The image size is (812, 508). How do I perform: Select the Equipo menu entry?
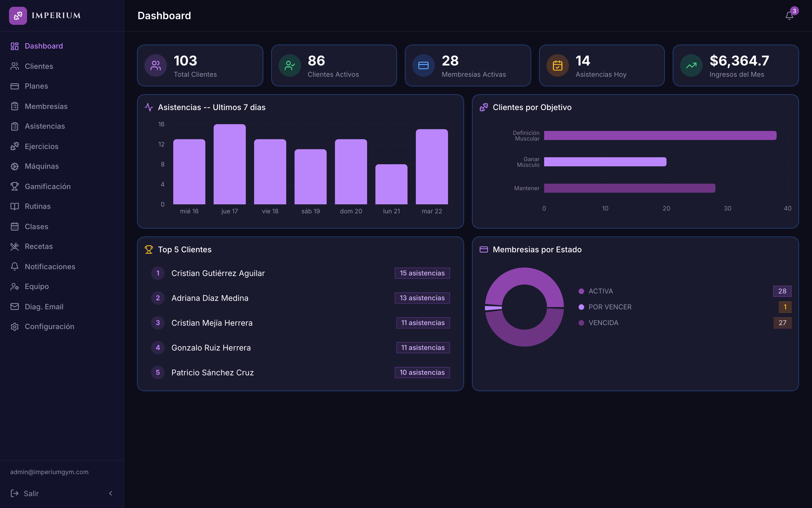(62, 286)
